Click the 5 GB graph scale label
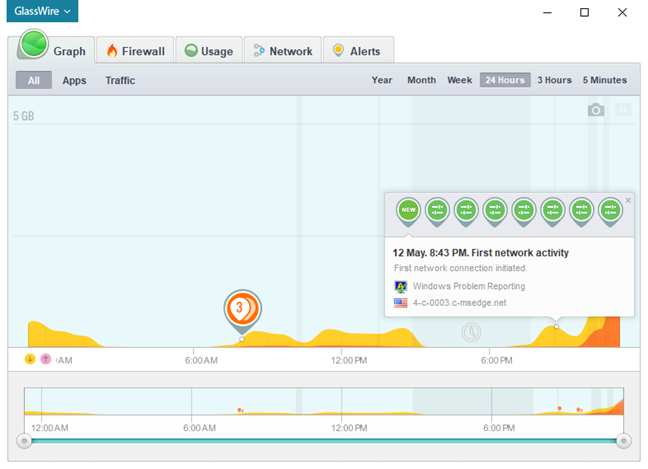Image resolution: width=648 pixels, height=469 pixels. [24, 116]
